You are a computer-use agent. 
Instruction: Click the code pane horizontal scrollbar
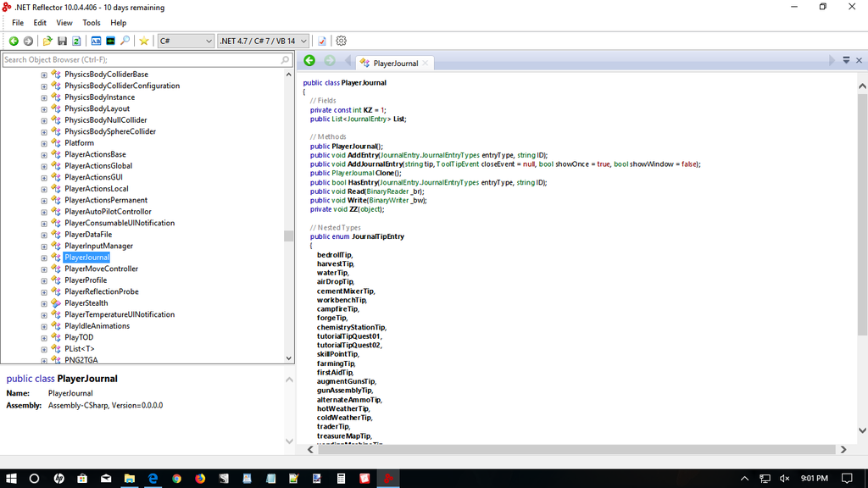click(x=576, y=449)
